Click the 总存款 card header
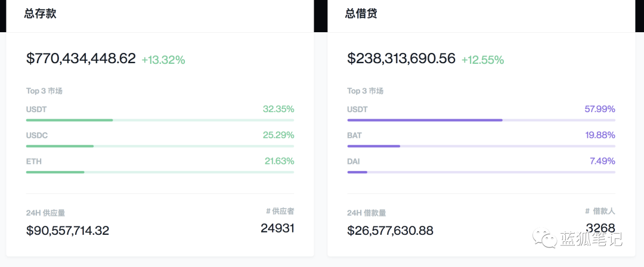644x267 pixels. point(160,15)
